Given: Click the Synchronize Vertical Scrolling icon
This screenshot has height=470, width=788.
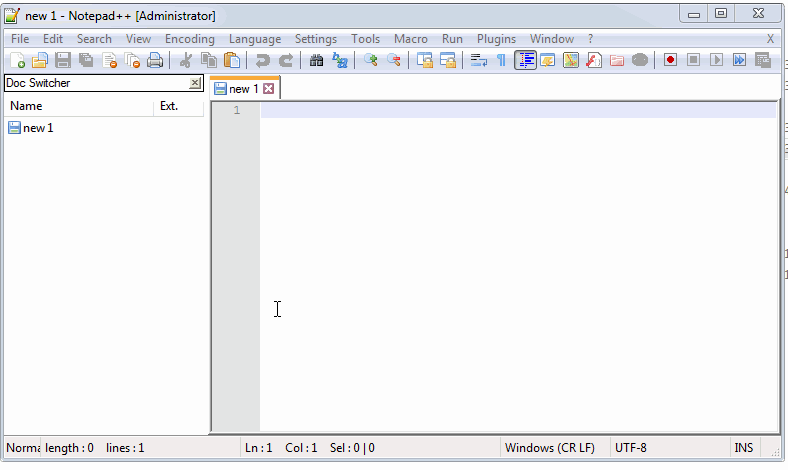Looking at the screenshot, I should point(425,60).
